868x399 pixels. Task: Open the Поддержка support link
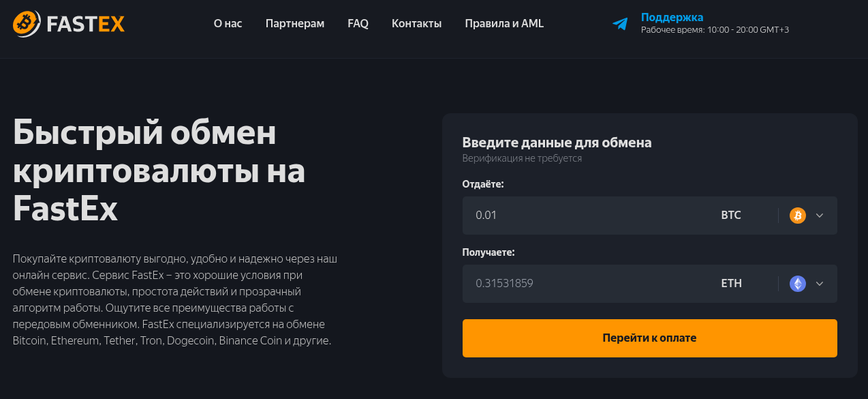point(672,17)
